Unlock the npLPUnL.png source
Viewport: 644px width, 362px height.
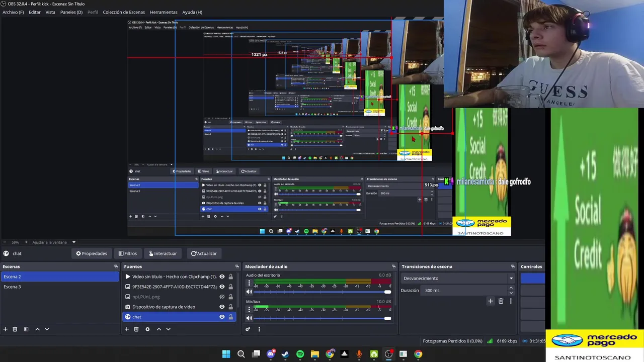click(231, 297)
